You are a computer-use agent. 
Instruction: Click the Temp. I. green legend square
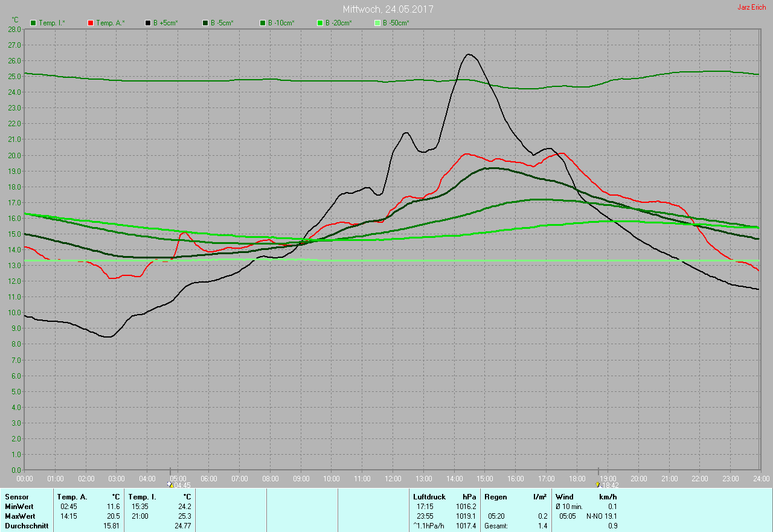(x=34, y=23)
